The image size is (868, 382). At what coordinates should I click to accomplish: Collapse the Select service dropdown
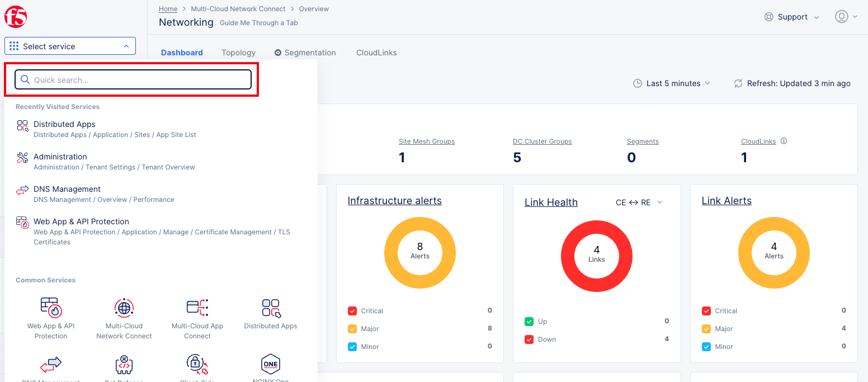point(126,46)
